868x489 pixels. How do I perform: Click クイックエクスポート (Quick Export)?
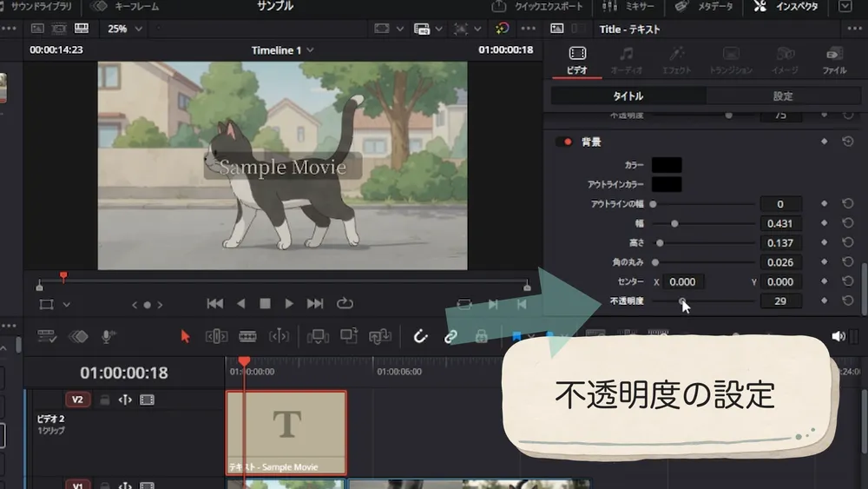(x=537, y=6)
